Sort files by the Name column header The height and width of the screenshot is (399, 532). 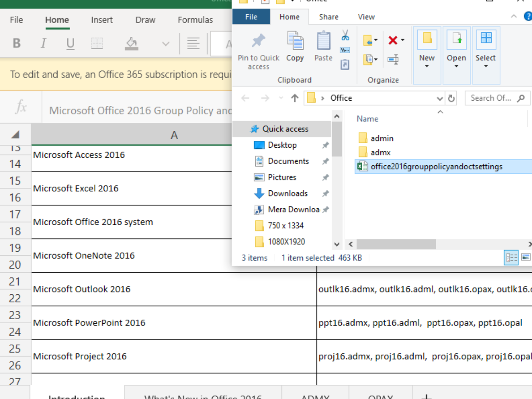(368, 119)
